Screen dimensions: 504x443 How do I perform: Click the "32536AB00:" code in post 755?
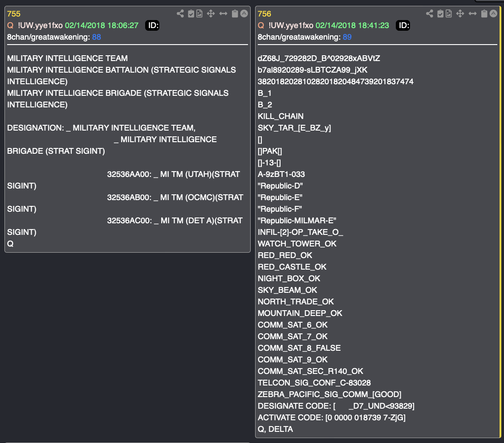(x=129, y=197)
